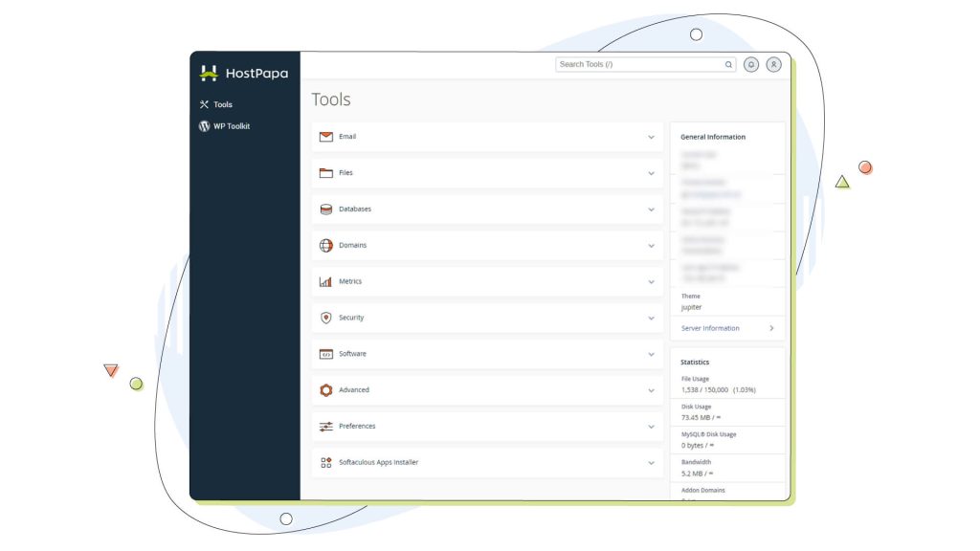The image size is (980, 551).
Task: Expand the Security section chevron
Action: [x=651, y=319]
